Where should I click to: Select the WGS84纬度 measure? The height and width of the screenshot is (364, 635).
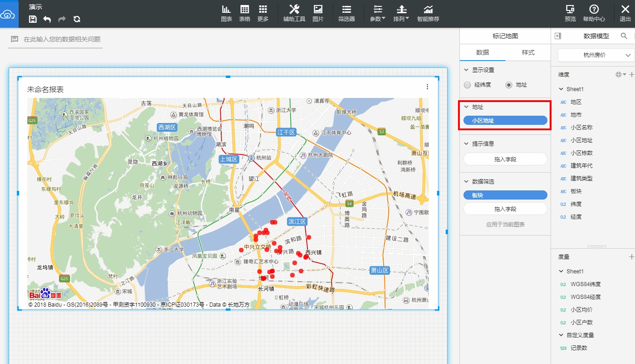585,284
